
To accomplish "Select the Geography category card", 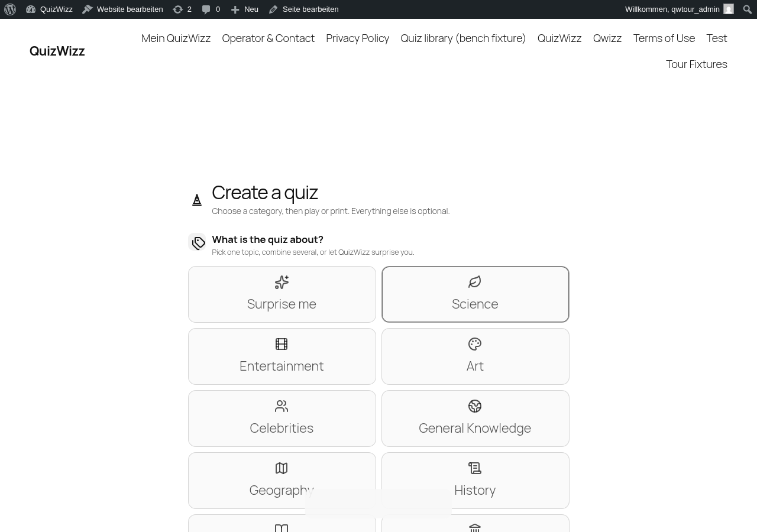I will point(282,481).
